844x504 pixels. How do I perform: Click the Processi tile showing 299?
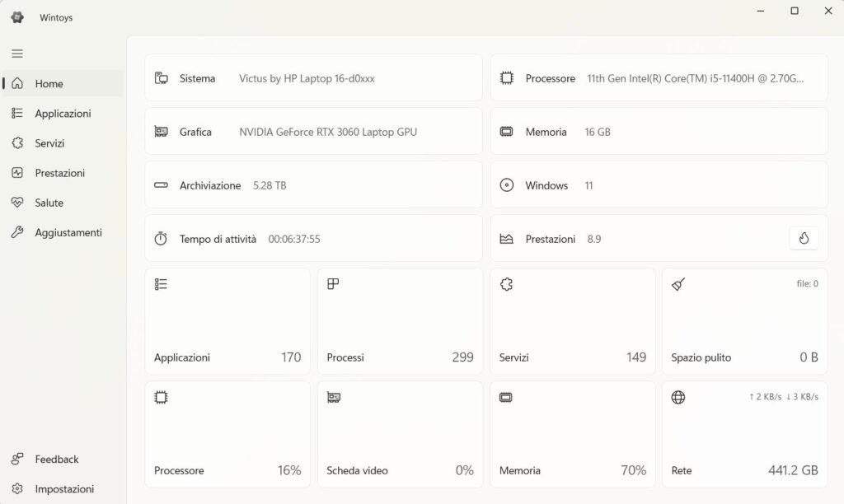click(400, 321)
